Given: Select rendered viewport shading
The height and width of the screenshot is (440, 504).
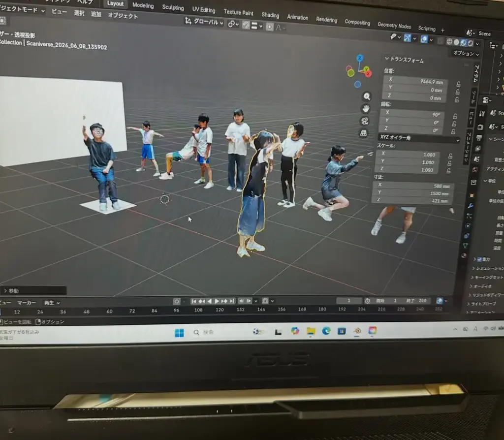Looking at the screenshot, I should pos(471,43).
